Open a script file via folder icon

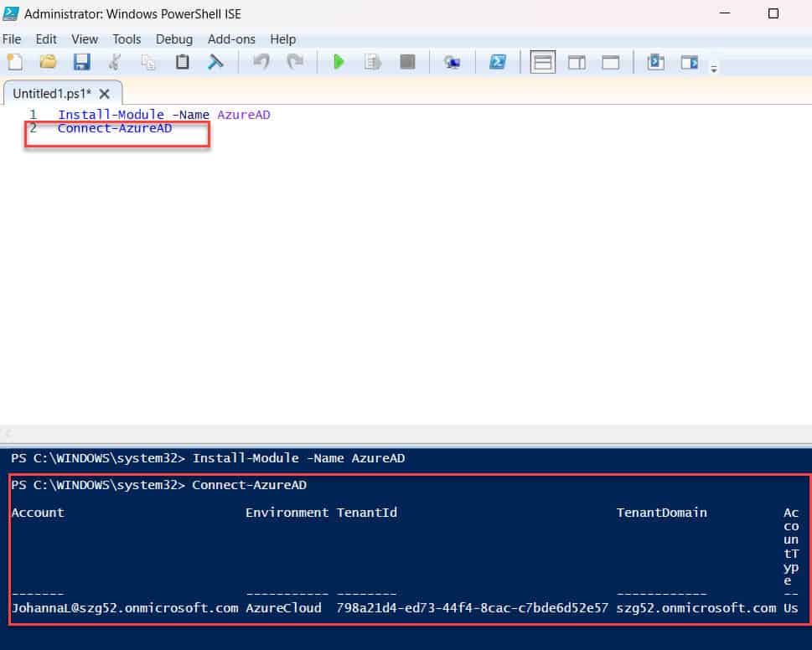pyautogui.click(x=48, y=62)
